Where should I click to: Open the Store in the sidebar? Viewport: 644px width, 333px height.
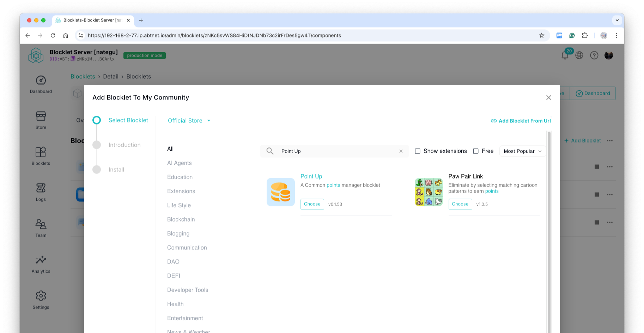[x=41, y=116]
